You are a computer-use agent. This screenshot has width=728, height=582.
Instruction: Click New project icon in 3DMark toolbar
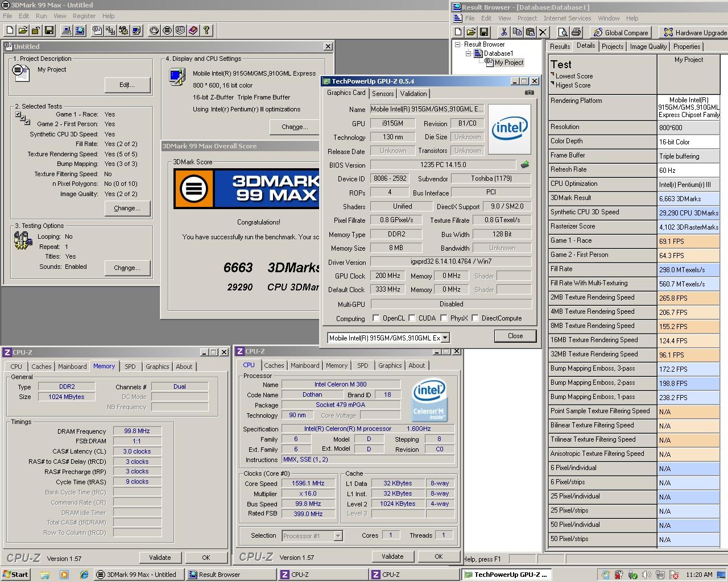pyautogui.click(x=10, y=30)
